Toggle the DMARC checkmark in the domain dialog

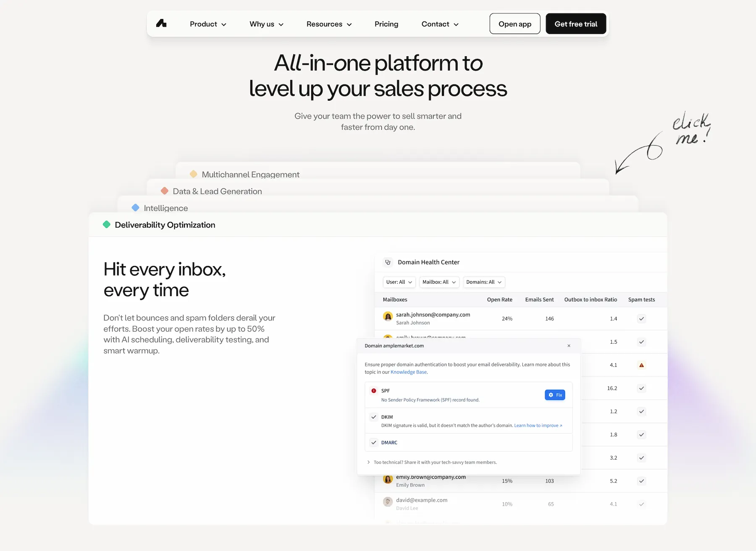(374, 442)
